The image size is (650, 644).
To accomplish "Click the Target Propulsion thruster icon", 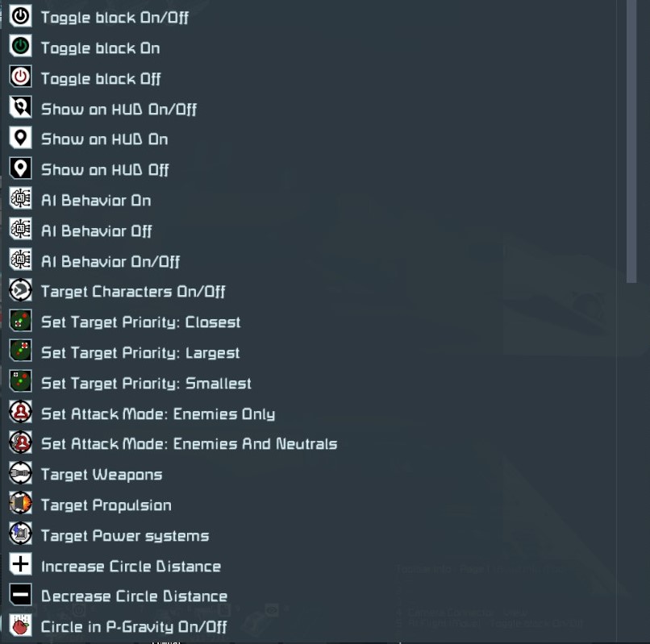I will click(20, 503).
